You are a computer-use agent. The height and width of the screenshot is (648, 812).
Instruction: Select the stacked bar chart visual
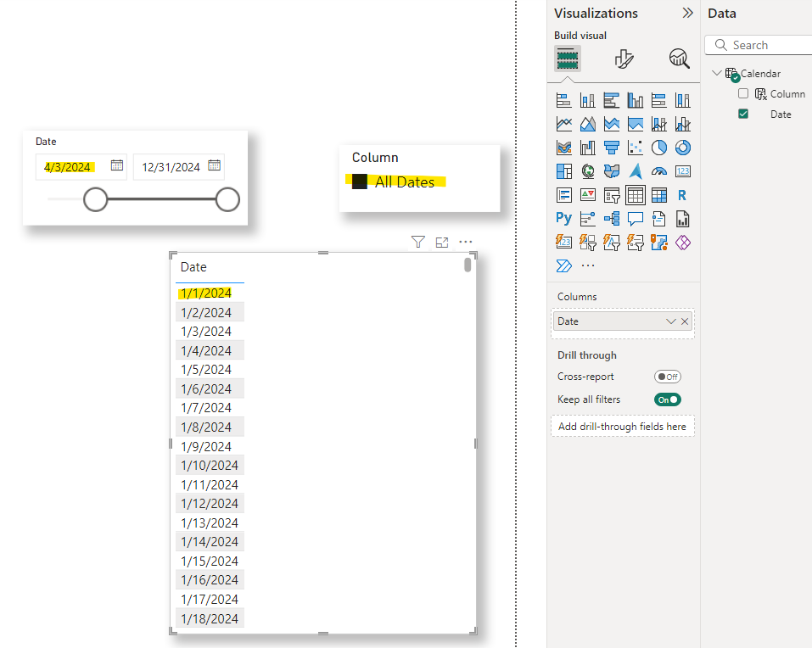pyautogui.click(x=563, y=100)
